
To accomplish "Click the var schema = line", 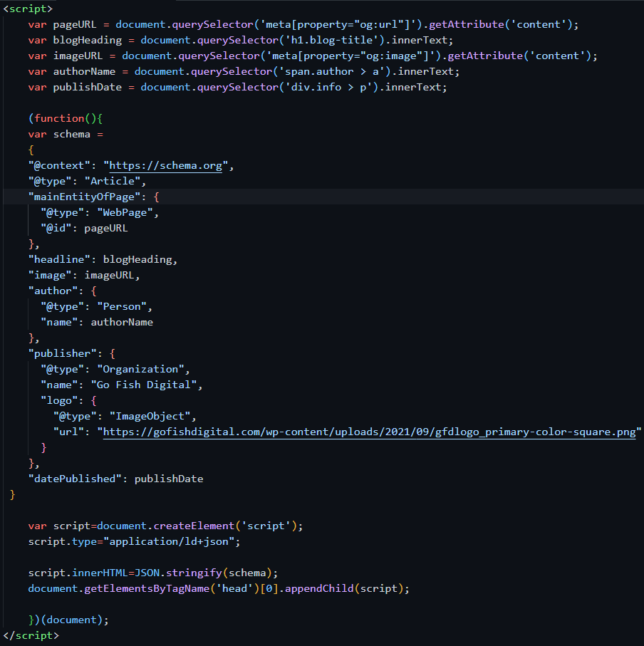I will 66,134.
